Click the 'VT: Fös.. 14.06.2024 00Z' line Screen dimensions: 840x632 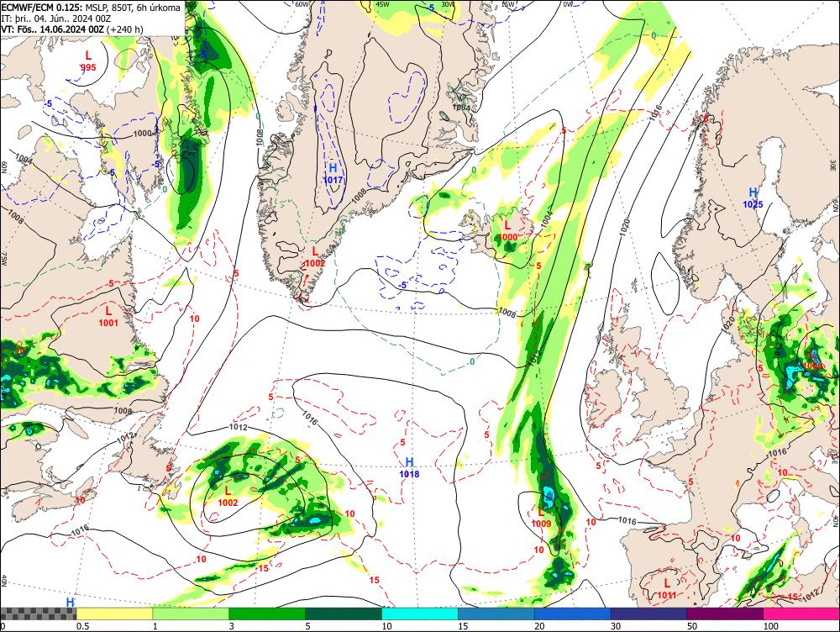click(52, 29)
